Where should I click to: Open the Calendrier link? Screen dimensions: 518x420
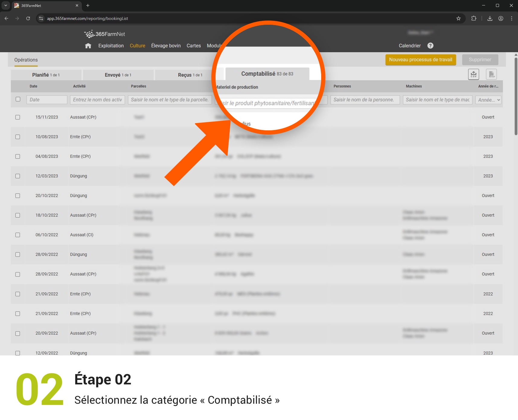[x=409, y=46]
